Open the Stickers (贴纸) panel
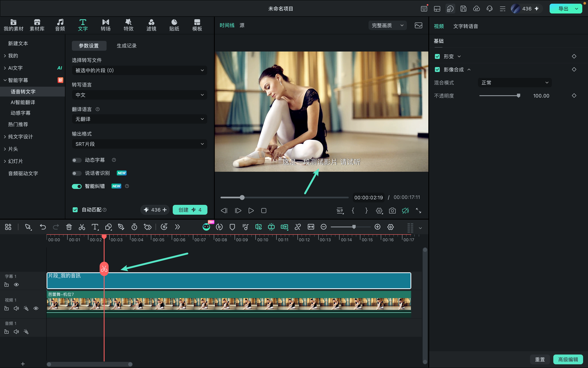The height and width of the screenshot is (368, 588). (174, 25)
